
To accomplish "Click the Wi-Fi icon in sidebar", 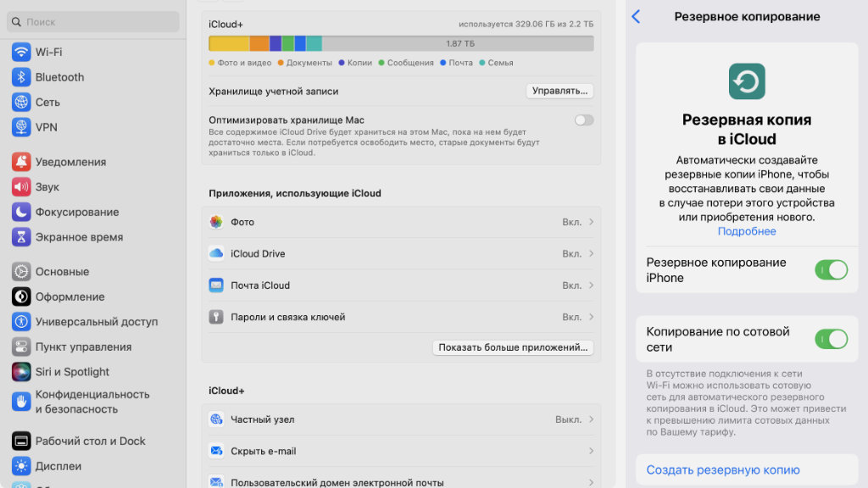I will (21, 52).
